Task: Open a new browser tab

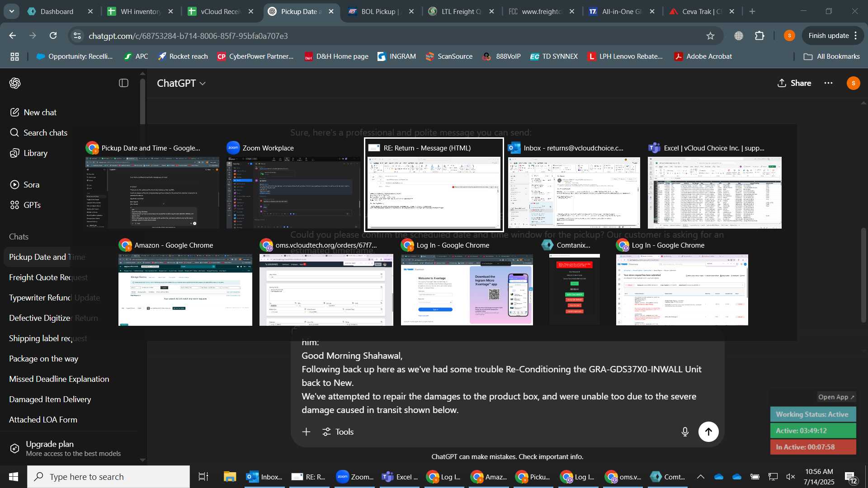Action: (x=752, y=11)
